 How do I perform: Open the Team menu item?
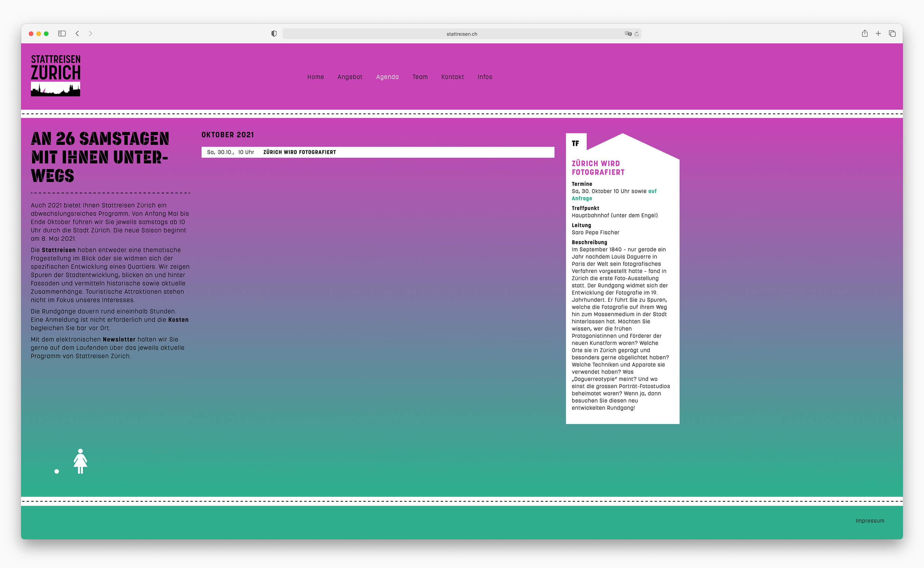click(420, 77)
